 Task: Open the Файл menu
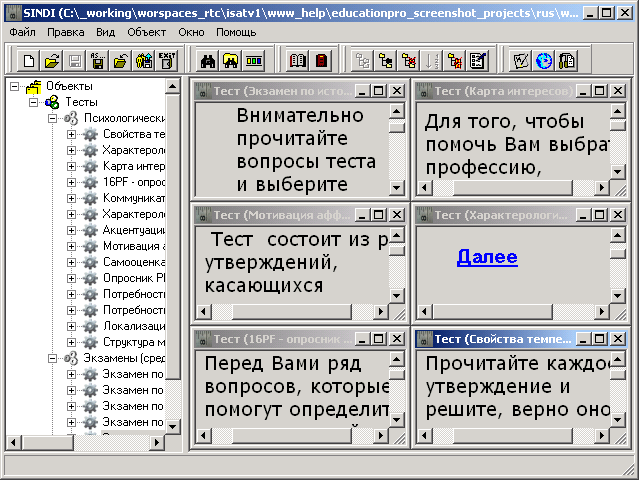point(21,32)
